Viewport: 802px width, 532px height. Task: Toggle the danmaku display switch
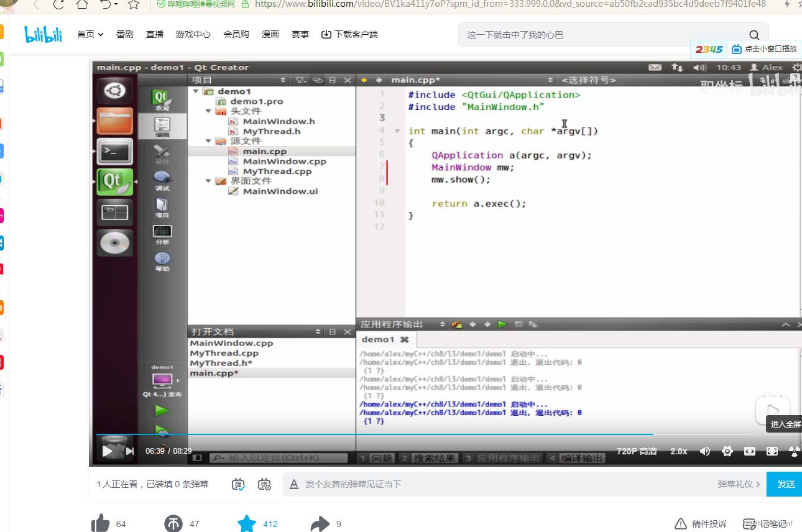pos(239,484)
